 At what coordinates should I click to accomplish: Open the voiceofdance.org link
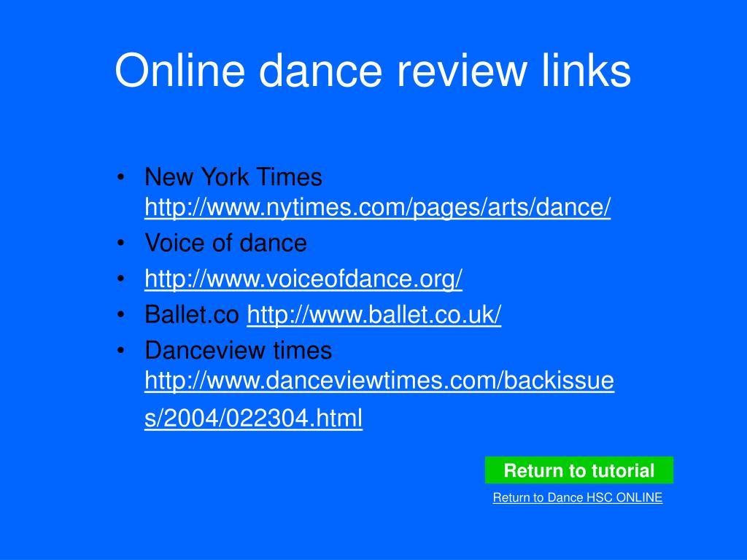(x=303, y=279)
